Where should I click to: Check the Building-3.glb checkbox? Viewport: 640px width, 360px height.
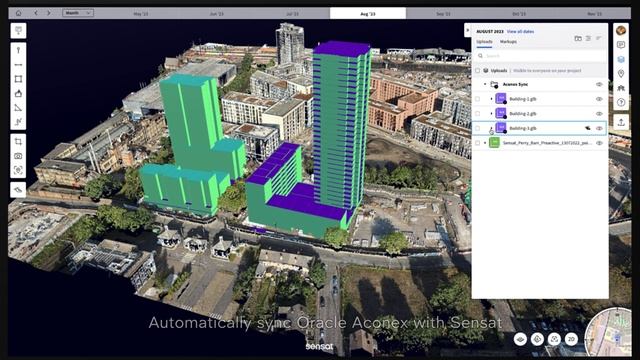(x=478, y=128)
